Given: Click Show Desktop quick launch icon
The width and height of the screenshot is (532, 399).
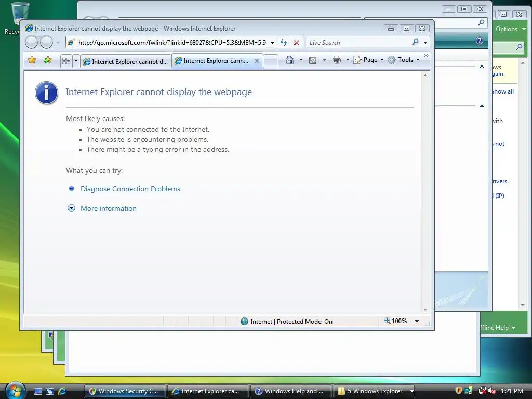Looking at the screenshot, I should click(37, 391).
